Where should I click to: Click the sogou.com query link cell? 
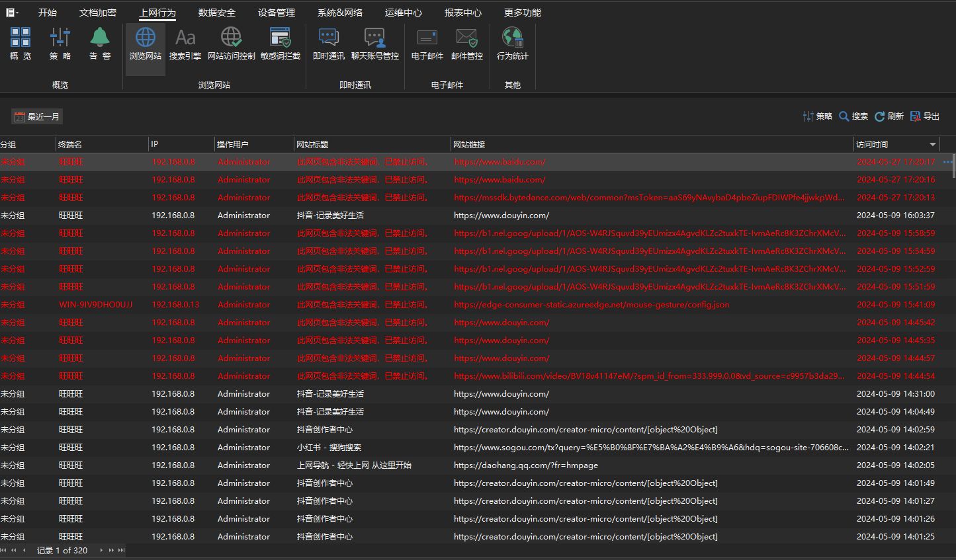click(651, 448)
